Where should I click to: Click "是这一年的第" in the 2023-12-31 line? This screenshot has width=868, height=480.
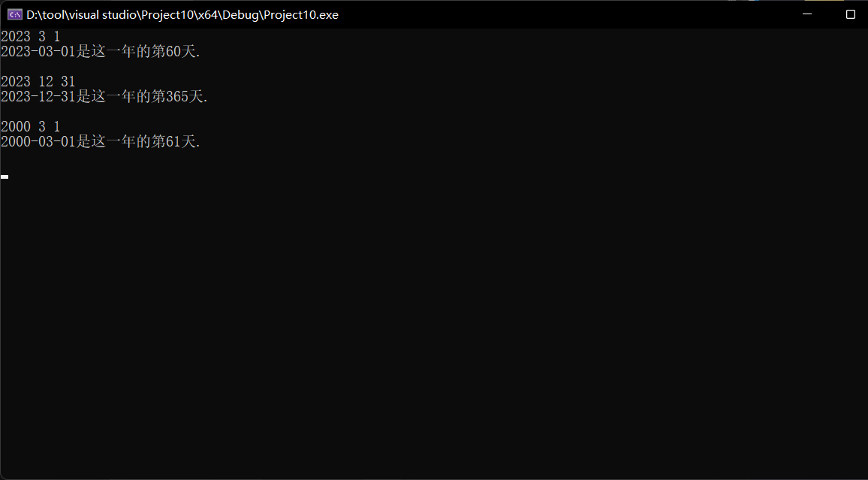coord(121,96)
